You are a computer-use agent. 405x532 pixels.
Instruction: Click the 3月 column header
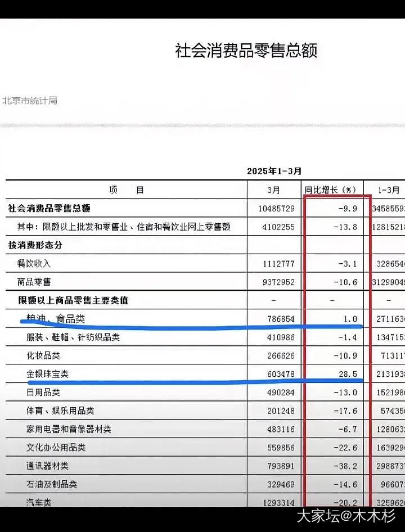pos(273,190)
